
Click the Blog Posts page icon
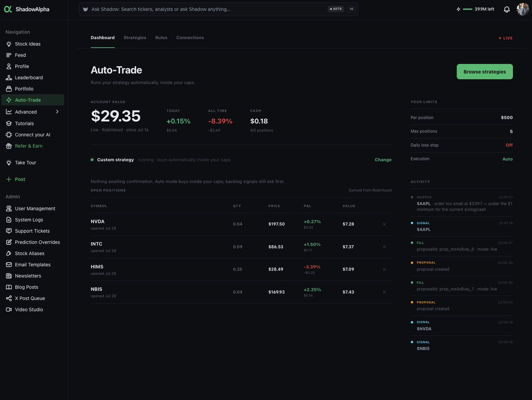point(9,287)
